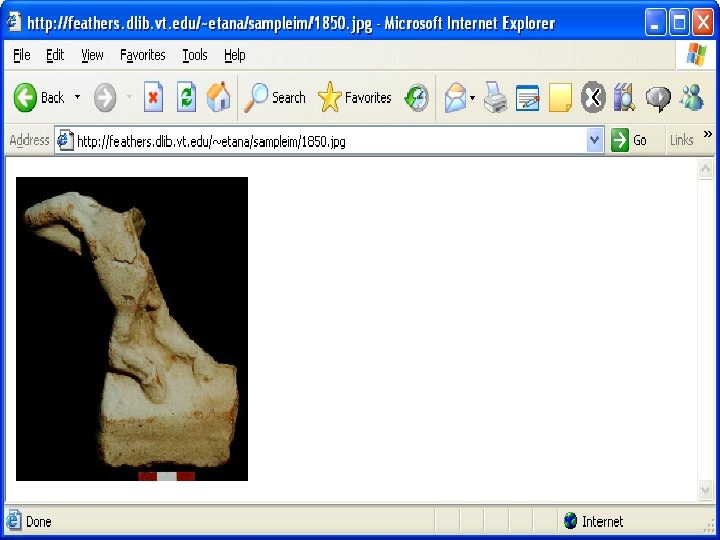Viewport: 720px width, 540px height.
Task: Stop loading the page
Action: tap(153, 97)
